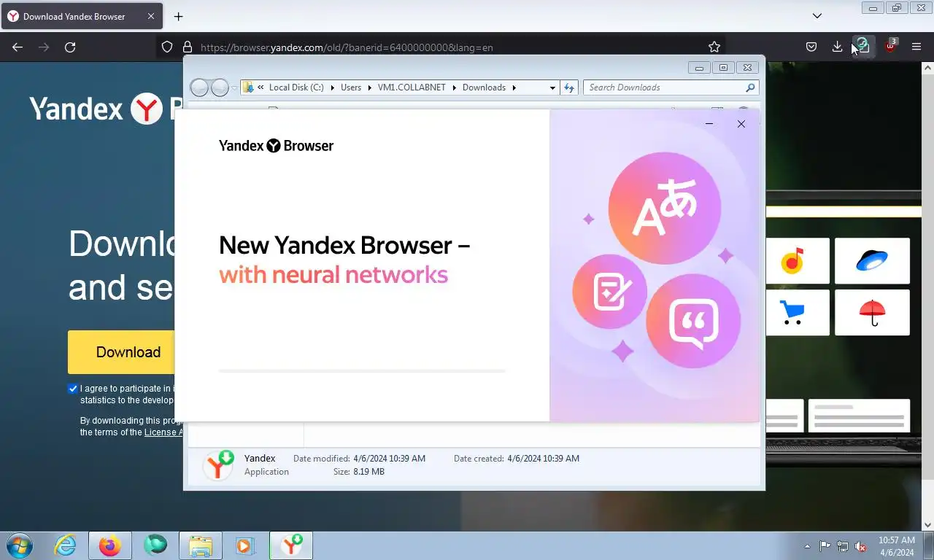Click the folder icon in Explorer address bar
The width and height of the screenshot is (934, 560).
(248, 87)
